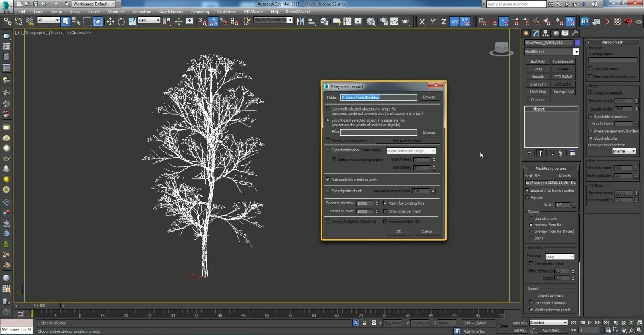The width and height of the screenshot is (644, 335).
Task: Open the Modify panel tab icon
Action: pos(536,33)
